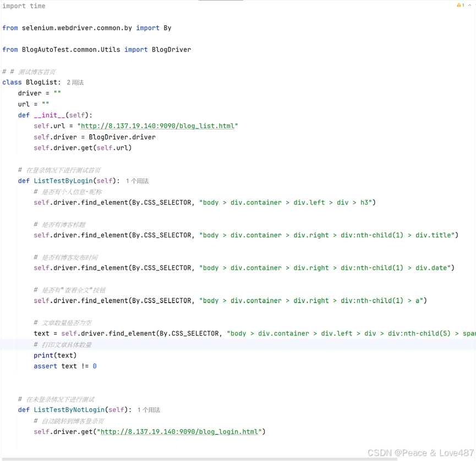Open the blog_login.html URL link
The image size is (476, 461).
pos(179,431)
